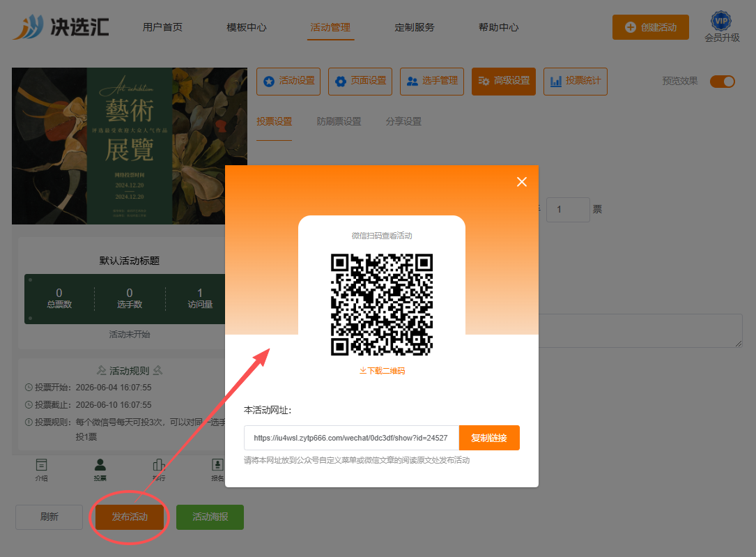Viewport: 756px width, 557px height.
Task: Open 高级设置 button
Action: [x=503, y=81]
